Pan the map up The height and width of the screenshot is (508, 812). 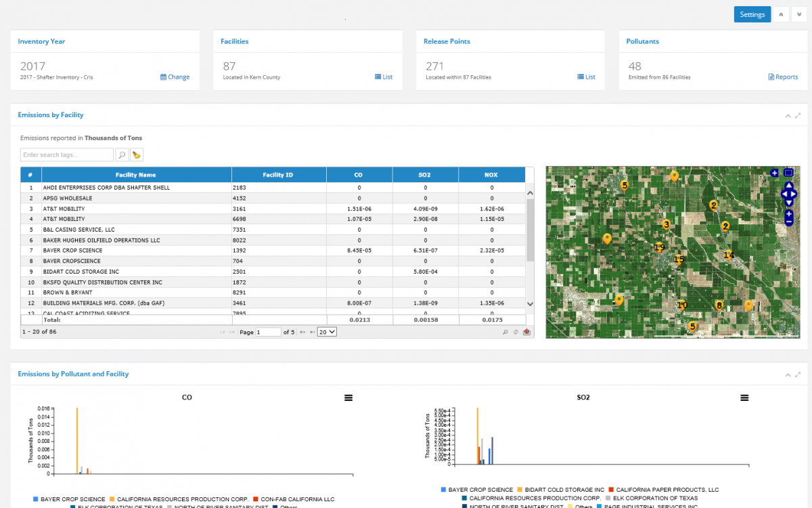tap(788, 186)
